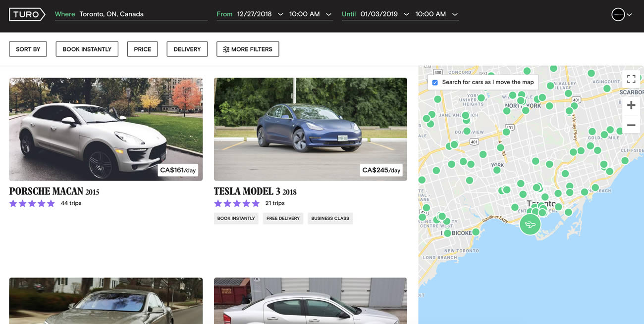Zoom out on the map
The width and height of the screenshot is (644, 324).
631,125
